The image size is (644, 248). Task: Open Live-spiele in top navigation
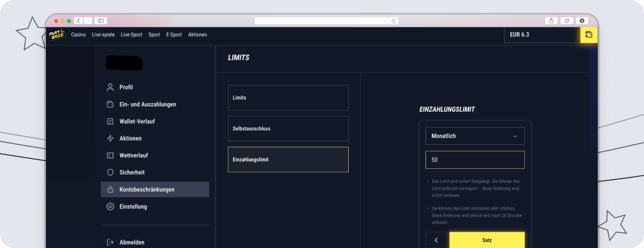pyautogui.click(x=103, y=35)
